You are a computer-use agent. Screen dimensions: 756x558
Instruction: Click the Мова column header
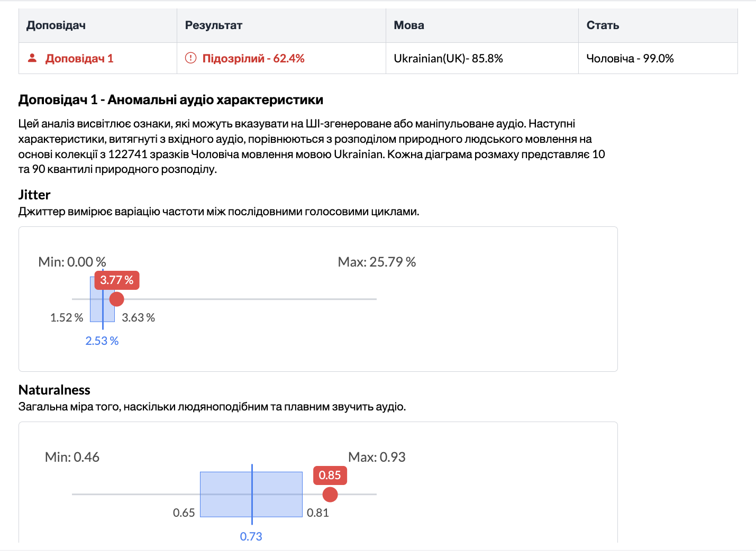tap(409, 25)
